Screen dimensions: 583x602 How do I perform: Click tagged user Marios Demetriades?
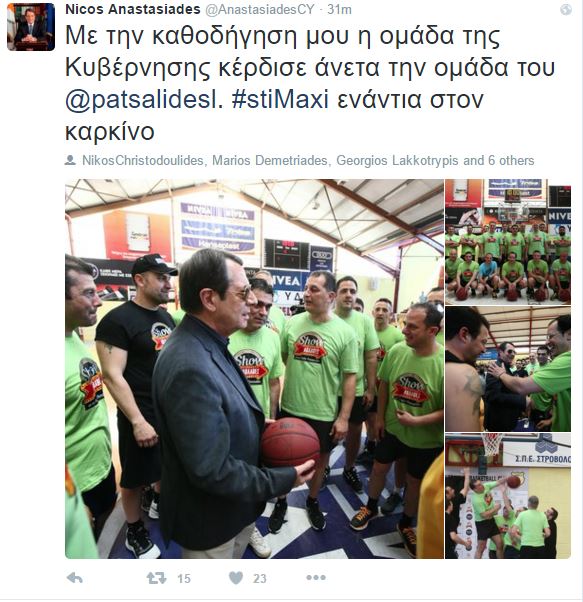tap(270, 160)
